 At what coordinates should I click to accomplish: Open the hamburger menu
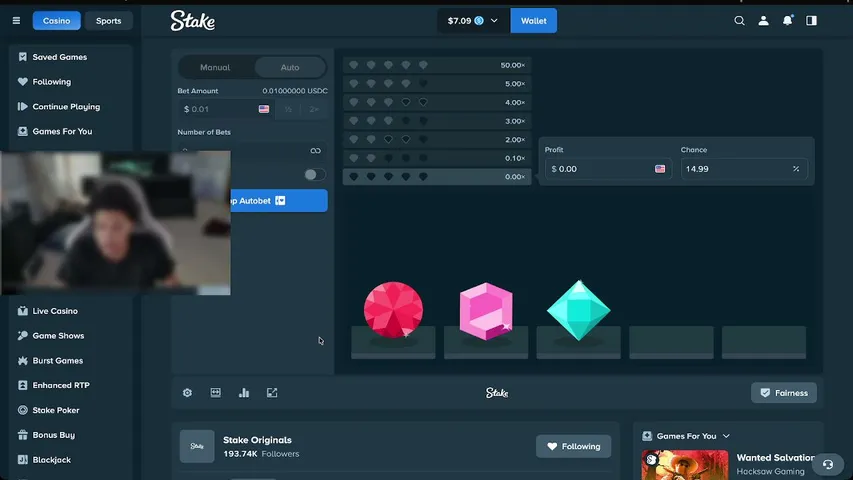[x=16, y=21]
